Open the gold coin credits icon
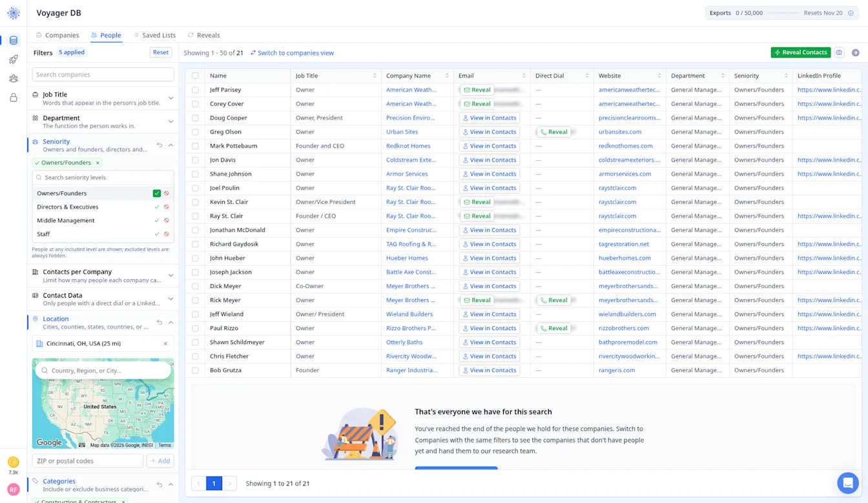The width and height of the screenshot is (868, 503). tap(13, 462)
